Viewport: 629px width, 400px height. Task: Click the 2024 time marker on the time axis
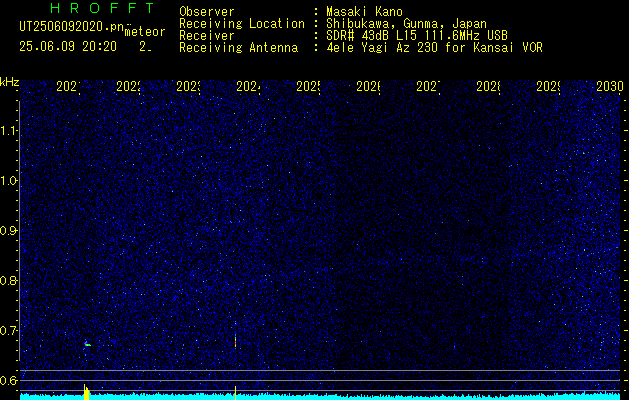click(x=248, y=87)
